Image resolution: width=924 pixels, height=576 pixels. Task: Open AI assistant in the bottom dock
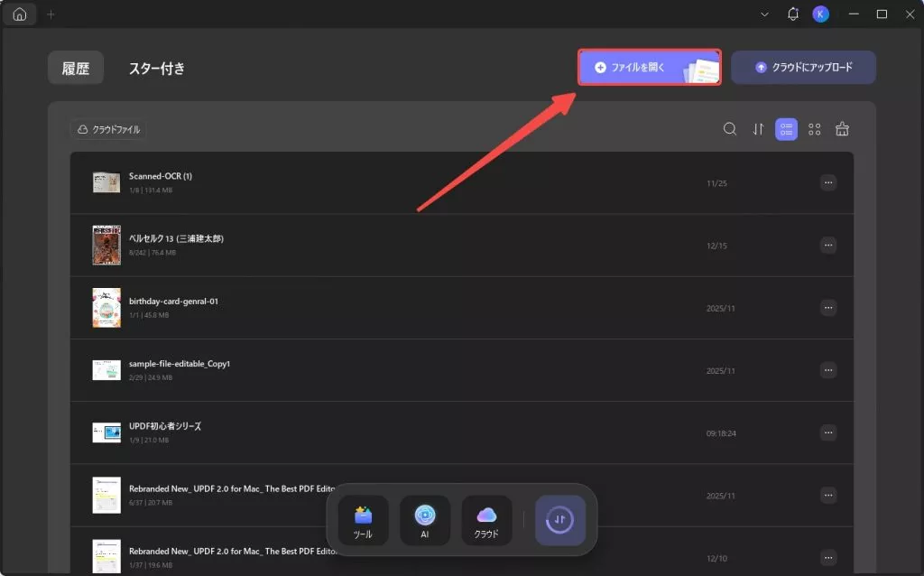tap(425, 521)
